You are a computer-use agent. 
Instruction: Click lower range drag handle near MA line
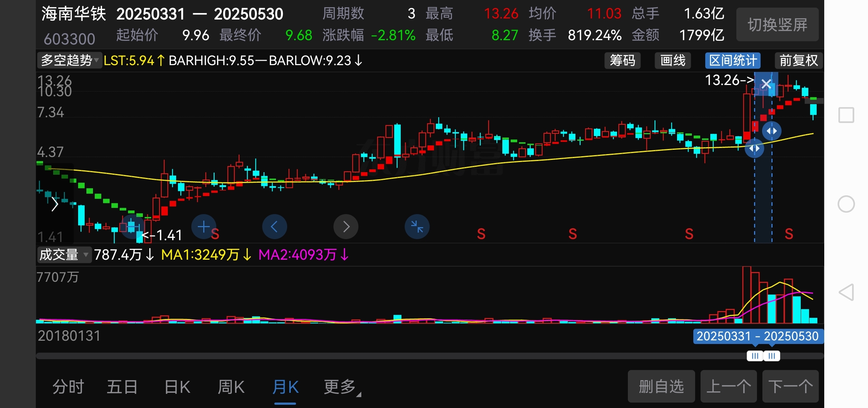pos(754,148)
